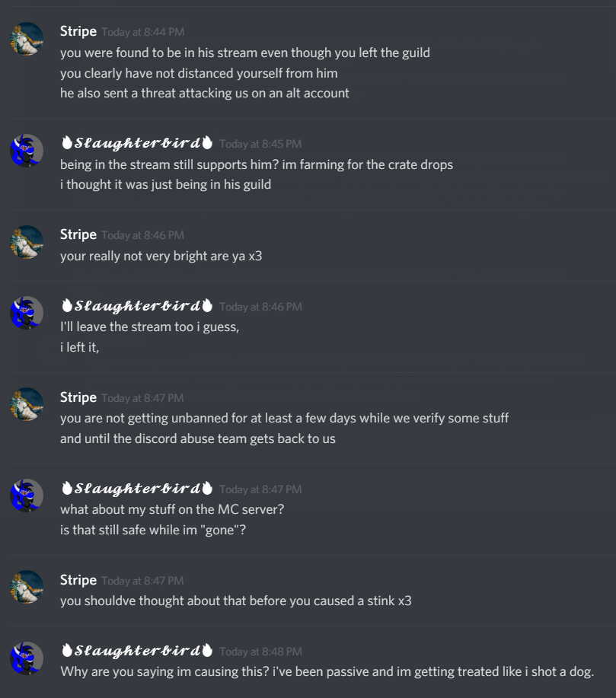Click the message "Why are you saying im causing this?"

pos(327,671)
